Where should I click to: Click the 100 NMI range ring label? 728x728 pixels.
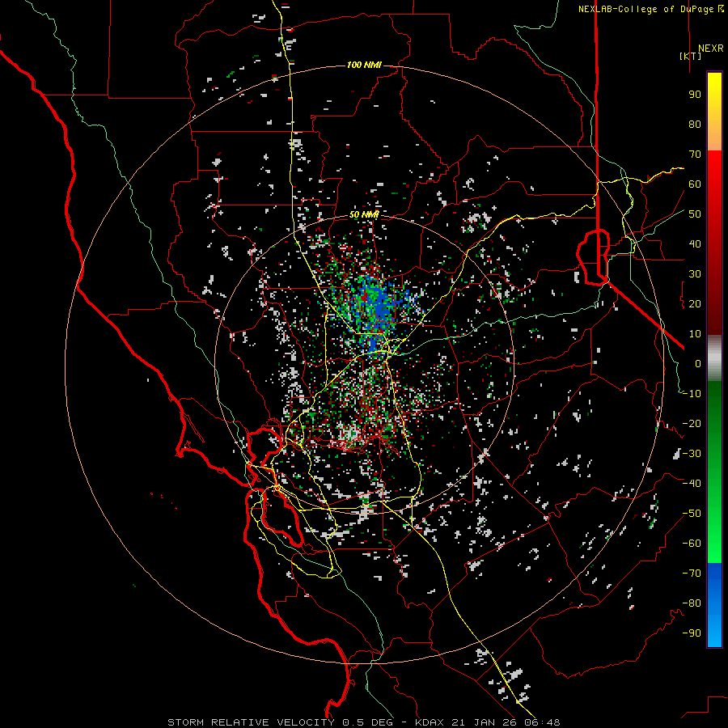[x=364, y=65]
